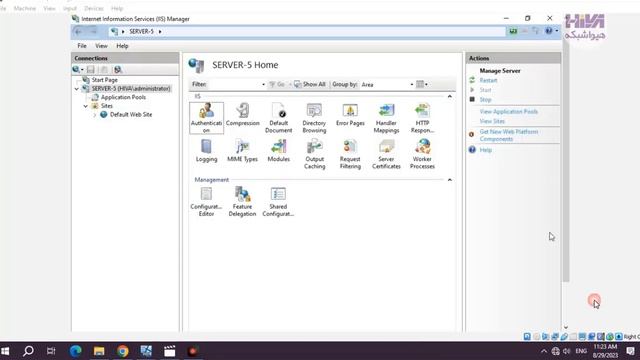Open the view mode dropdown
Screen dimensions: 640x360
(422, 84)
